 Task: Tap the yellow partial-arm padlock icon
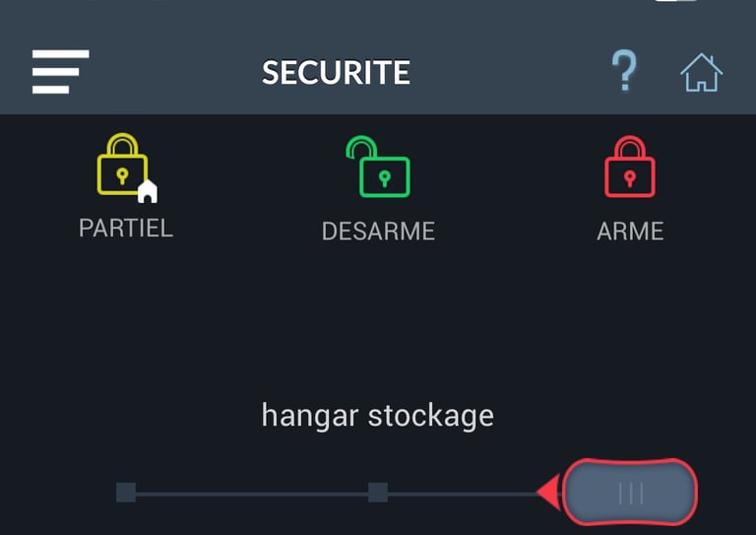click(x=123, y=166)
